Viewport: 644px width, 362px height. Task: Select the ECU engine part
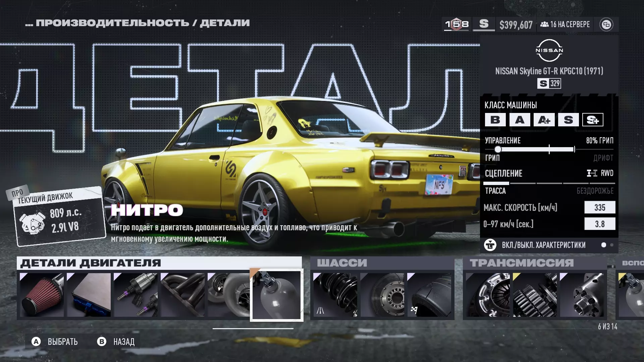(x=89, y=295)
